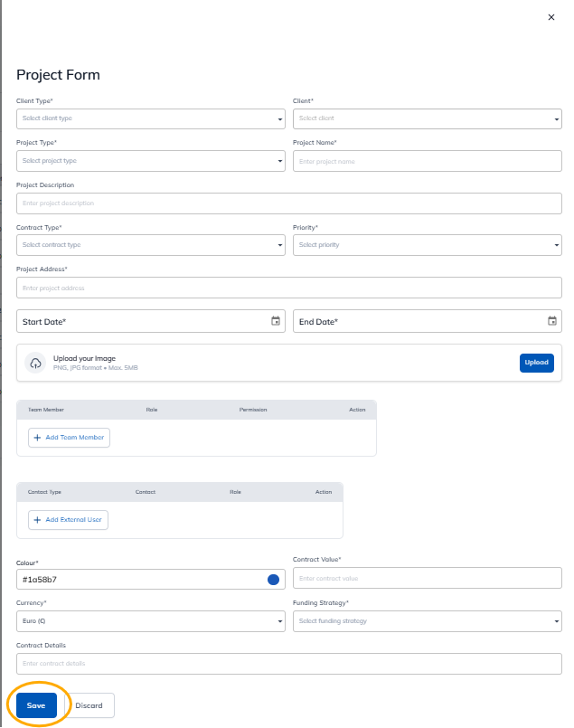Click the Contract Value input field
Screen dimensions: 574x728
coord(427,578)
